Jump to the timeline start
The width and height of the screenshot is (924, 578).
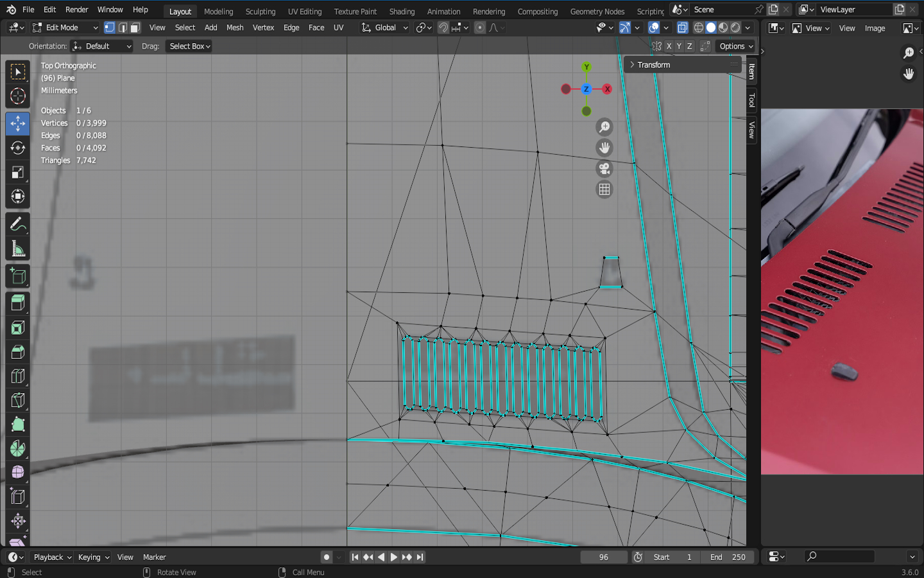(x=355, y=557)
